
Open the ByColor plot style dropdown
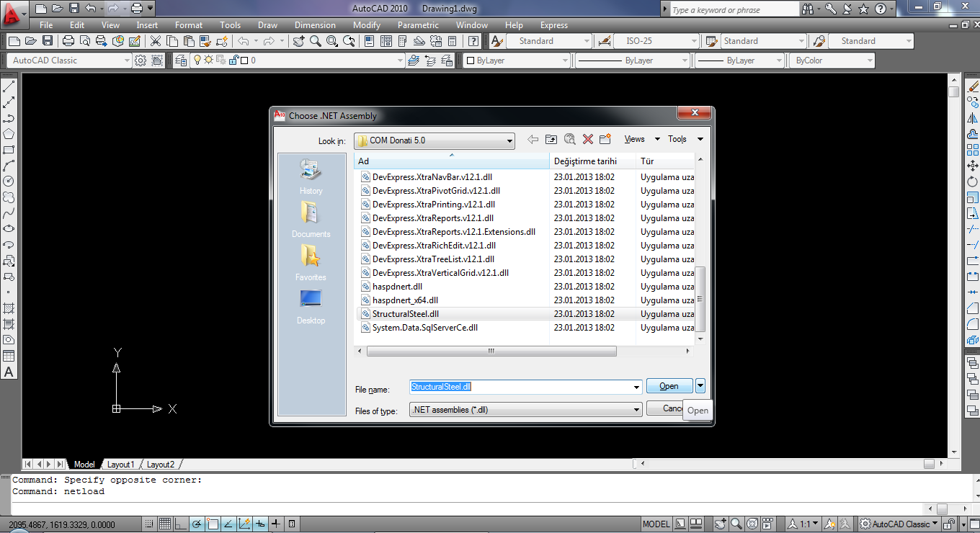(870, 61)
